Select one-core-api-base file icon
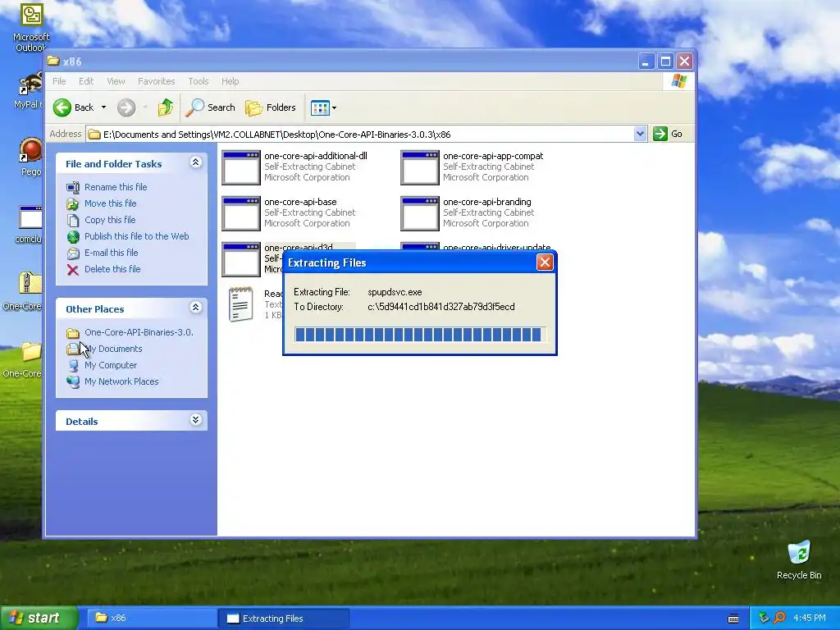 tap(241, 214)
